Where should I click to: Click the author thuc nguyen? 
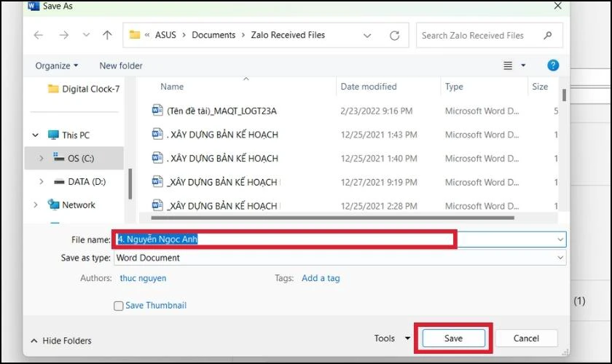point(143,278)
